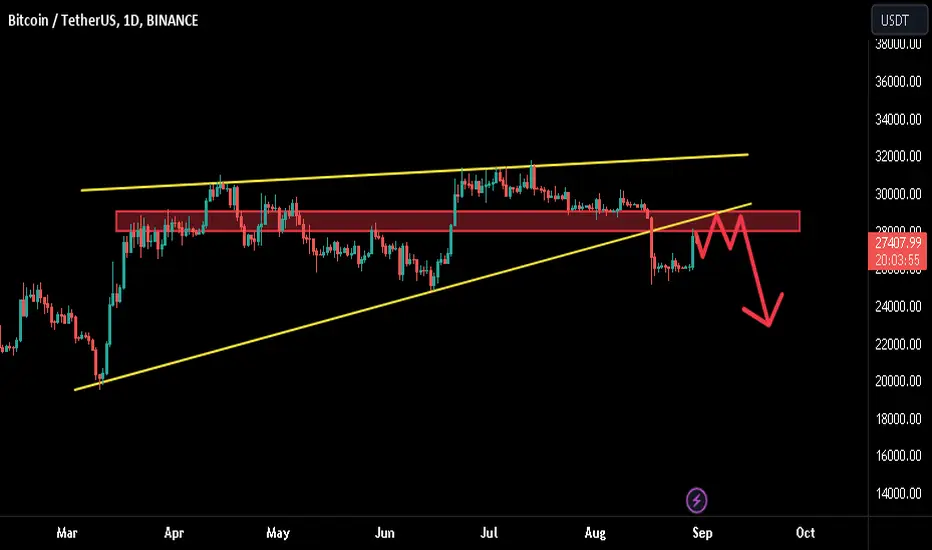Open the USDT currency selector
This screenshot has width=932, height=550.
(x=899, y=20)
